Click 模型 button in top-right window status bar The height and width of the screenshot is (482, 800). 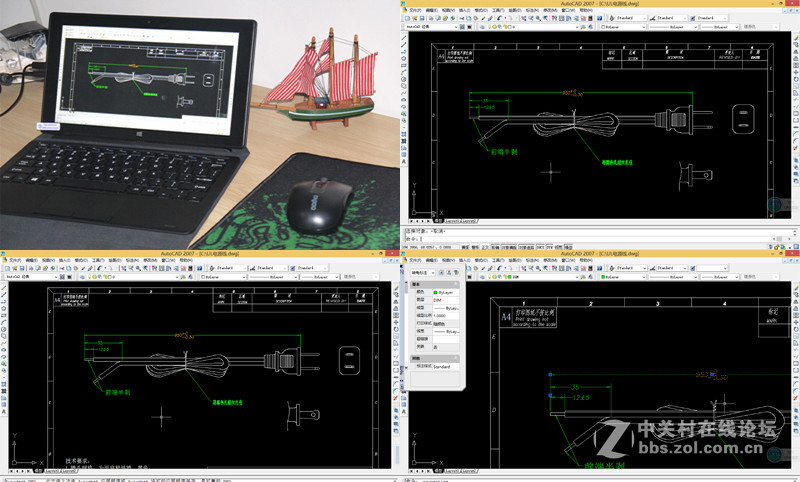(568, 247)
